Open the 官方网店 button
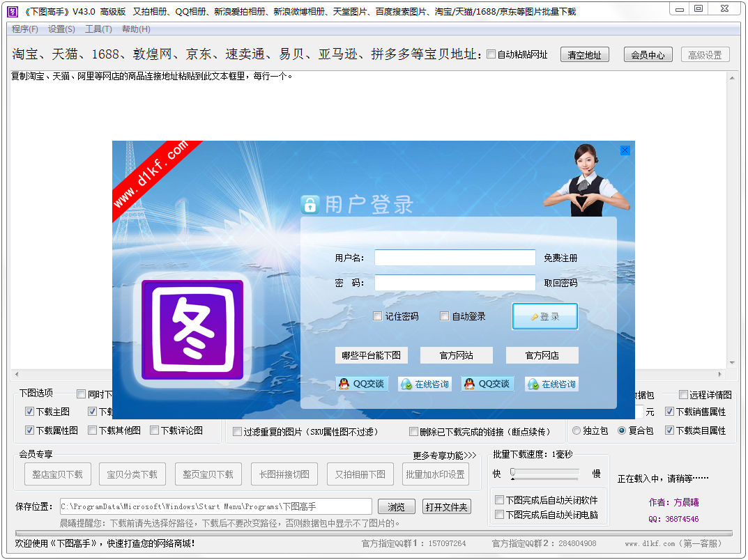 pos(542,355)
